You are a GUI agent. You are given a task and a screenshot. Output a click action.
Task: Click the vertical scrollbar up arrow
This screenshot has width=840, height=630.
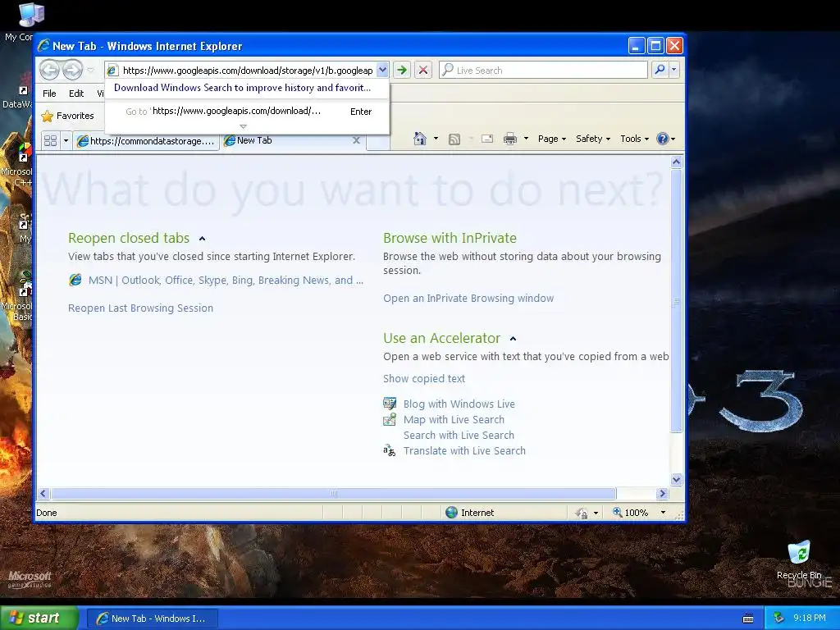676,162
